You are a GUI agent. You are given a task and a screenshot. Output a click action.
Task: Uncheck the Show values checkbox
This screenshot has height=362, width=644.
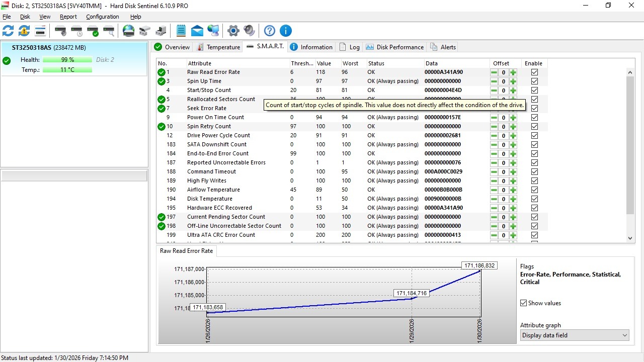tap(524, 303)
